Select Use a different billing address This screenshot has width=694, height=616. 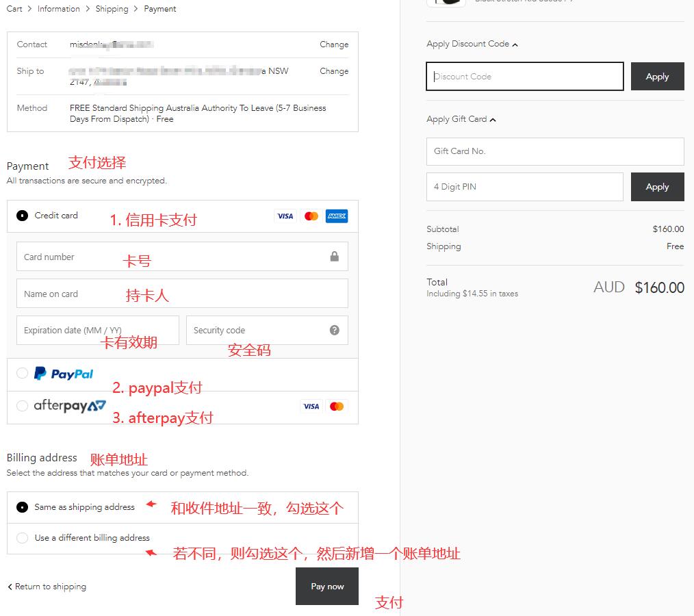[x=23, y=538]
